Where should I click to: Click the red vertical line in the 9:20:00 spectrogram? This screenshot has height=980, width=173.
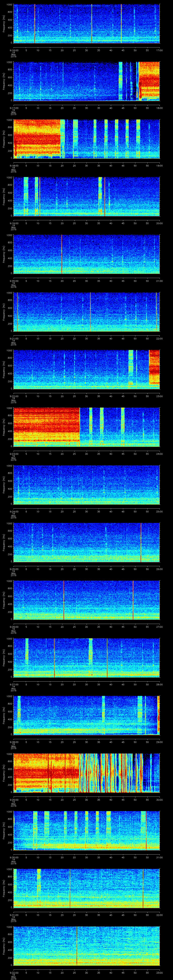pos(62,254)
